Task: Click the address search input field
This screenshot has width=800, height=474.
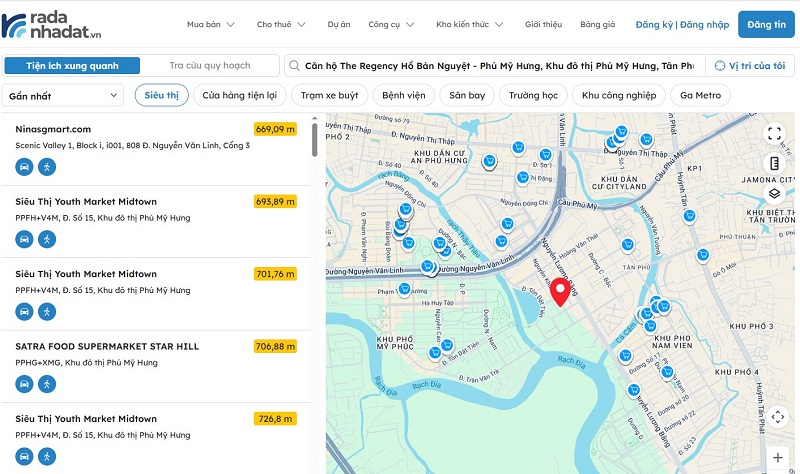Action: [497, 66]
